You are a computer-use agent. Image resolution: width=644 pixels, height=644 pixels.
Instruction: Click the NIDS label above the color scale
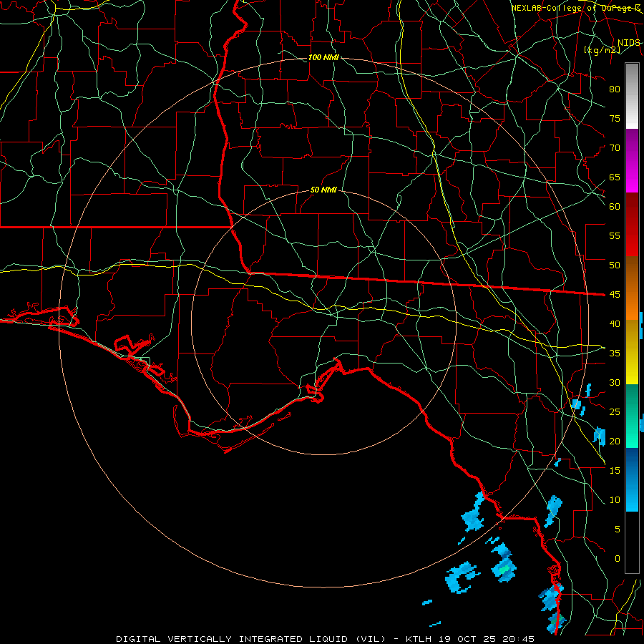point(628,43)
